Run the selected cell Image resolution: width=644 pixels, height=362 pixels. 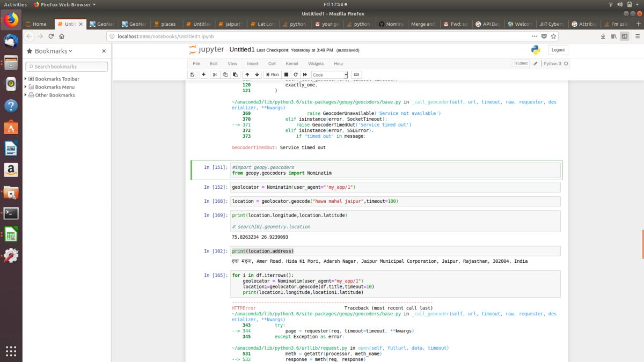click(x=272, y=75)
